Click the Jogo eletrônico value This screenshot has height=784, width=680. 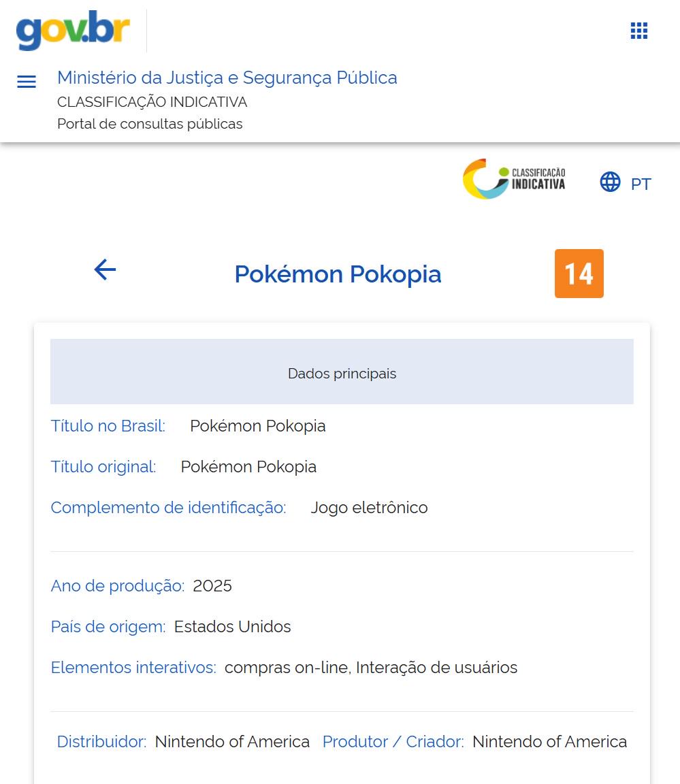tap(370, 508)
